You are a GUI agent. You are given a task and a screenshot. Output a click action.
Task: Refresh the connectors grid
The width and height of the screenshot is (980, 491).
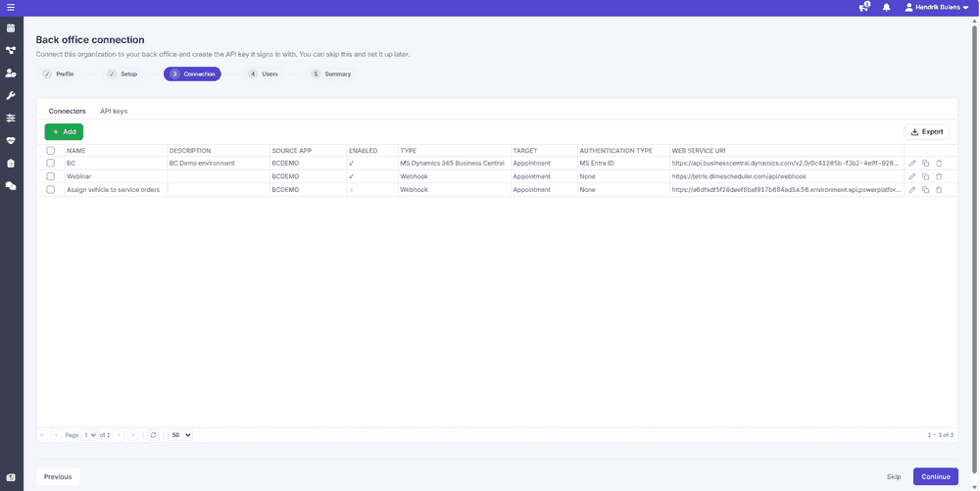pos(153,435)
